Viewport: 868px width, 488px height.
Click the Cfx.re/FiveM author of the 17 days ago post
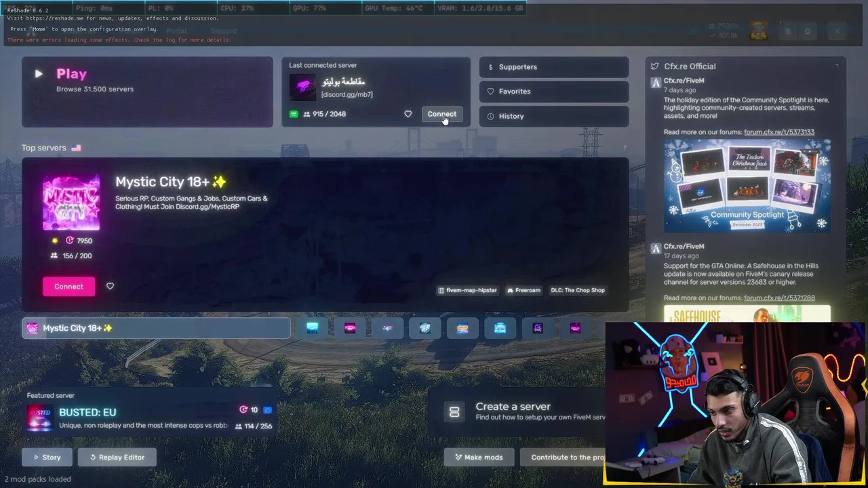point(684,247)
